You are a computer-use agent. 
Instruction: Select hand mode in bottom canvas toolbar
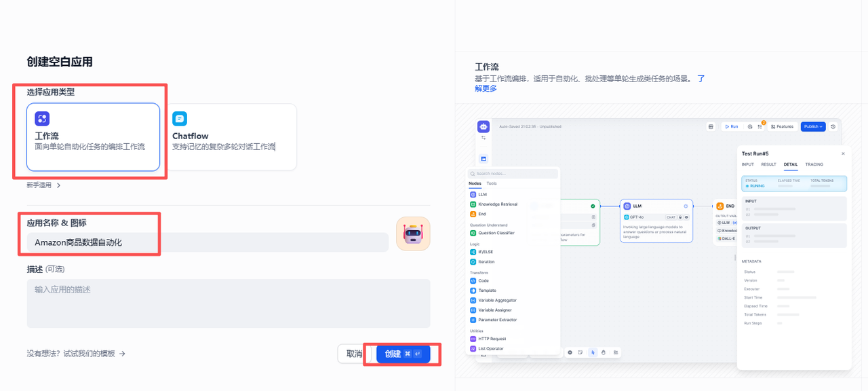click(604, 352)
